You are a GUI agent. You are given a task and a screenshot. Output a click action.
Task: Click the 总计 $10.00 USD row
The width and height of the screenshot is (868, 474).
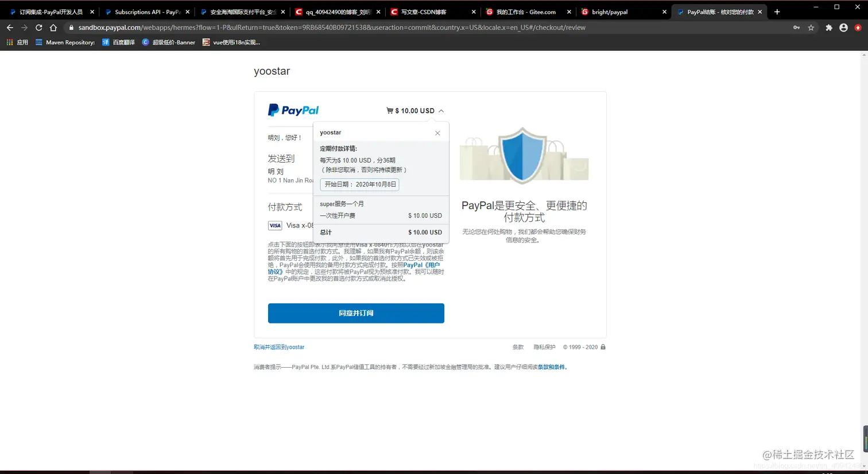[x=381, y=233]
